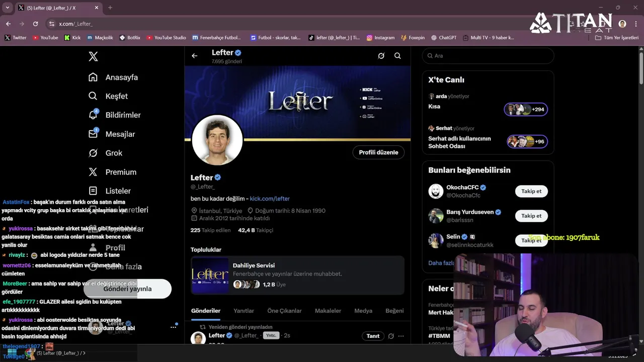Switch to Öne Çıkanlar tab
Image resolution: width=644 pixels, height=362 pixels.
click(x=284, y=311)
